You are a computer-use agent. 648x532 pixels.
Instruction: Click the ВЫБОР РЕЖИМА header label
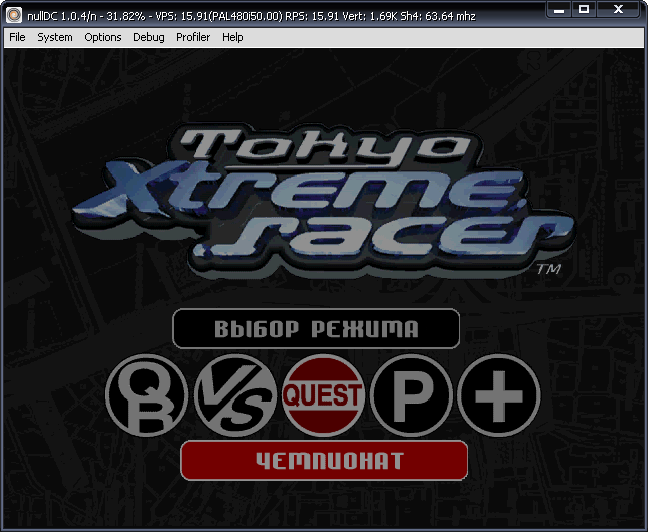[316, 329]
